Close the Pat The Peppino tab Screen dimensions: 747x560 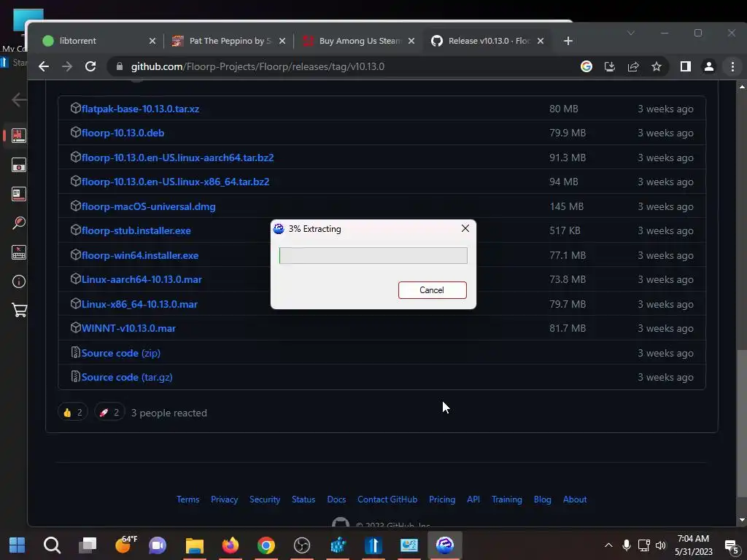click(x=282, y=41)
